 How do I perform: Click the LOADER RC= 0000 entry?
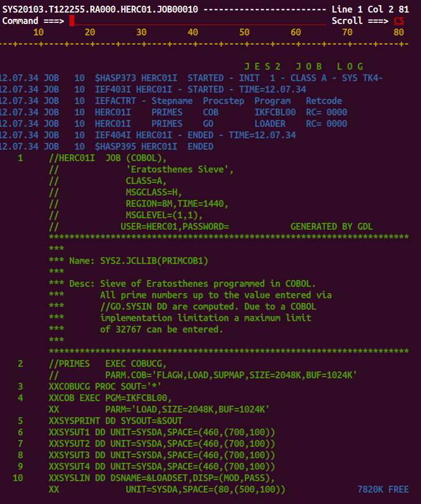[x=301, y=124]
